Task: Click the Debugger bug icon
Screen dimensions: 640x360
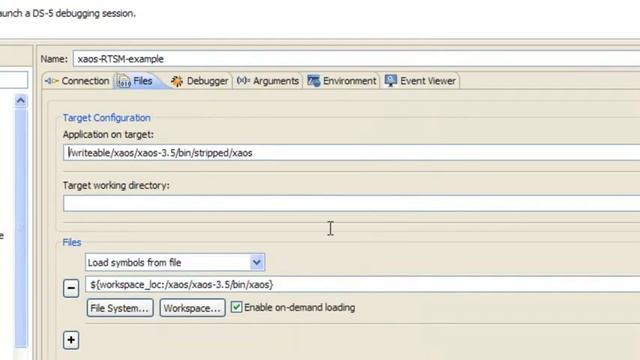Action: pos(177,81)
